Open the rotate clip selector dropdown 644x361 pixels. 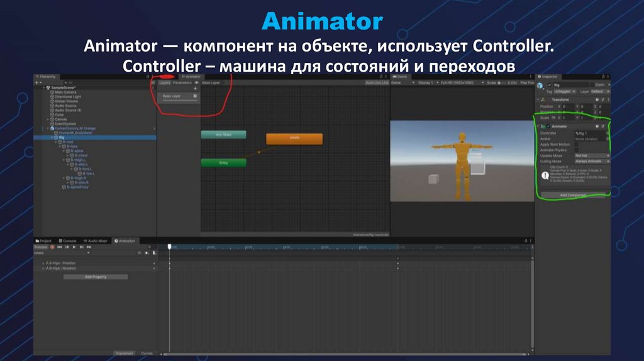[62, 253]
